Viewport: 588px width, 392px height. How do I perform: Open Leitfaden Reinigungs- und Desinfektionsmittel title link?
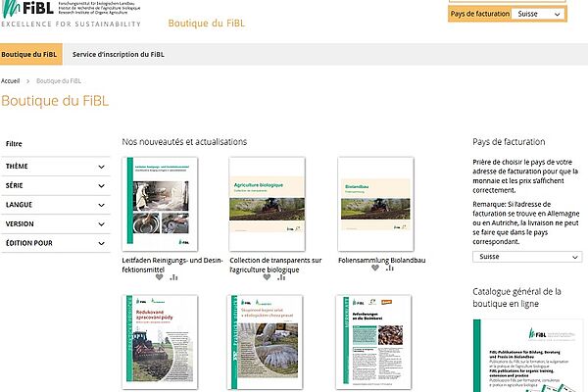click(x=172, y=265)
